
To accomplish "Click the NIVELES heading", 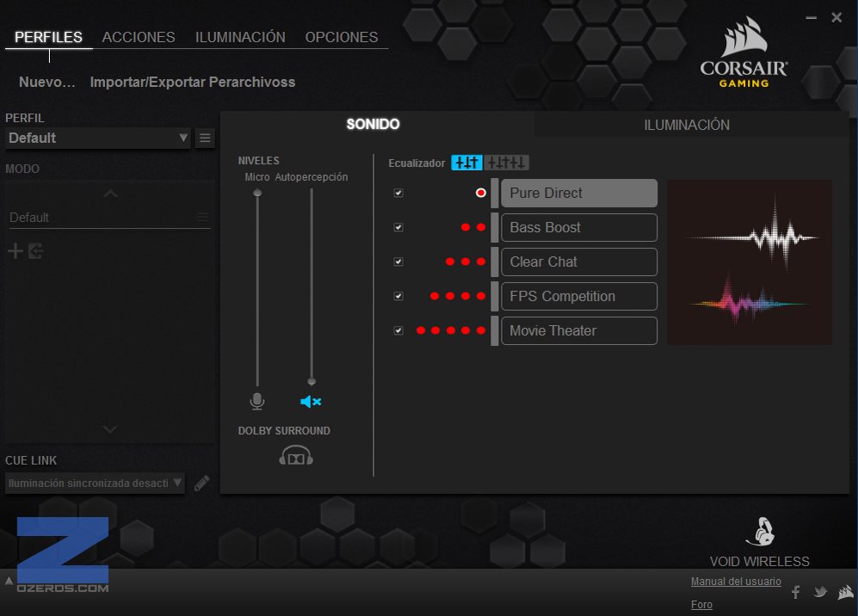I will coord(259,160).
